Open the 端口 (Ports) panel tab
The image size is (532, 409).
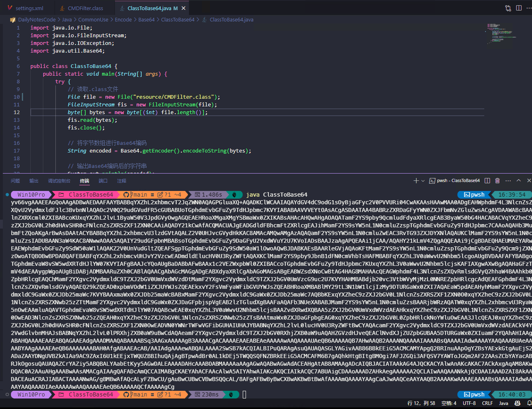[103, 181]
